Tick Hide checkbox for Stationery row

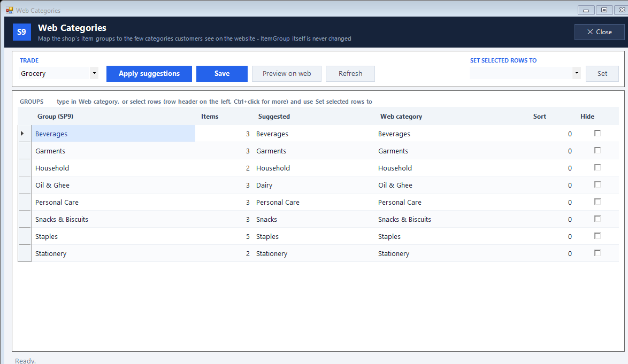pos(598,253)
